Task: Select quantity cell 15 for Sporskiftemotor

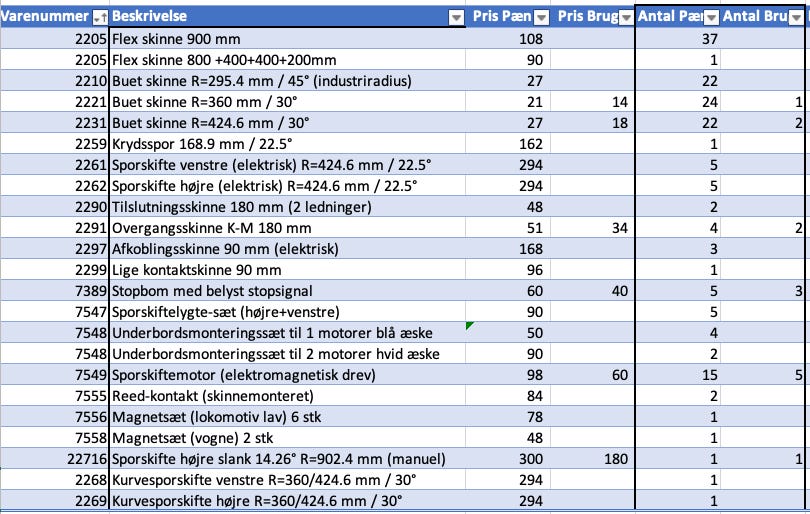Action: pos(678,375)
